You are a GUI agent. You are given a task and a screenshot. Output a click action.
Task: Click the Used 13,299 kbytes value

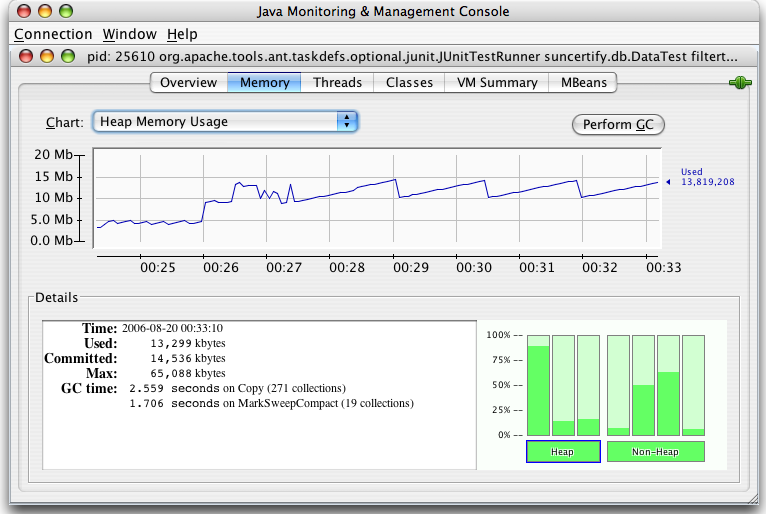tap(188, 343)
